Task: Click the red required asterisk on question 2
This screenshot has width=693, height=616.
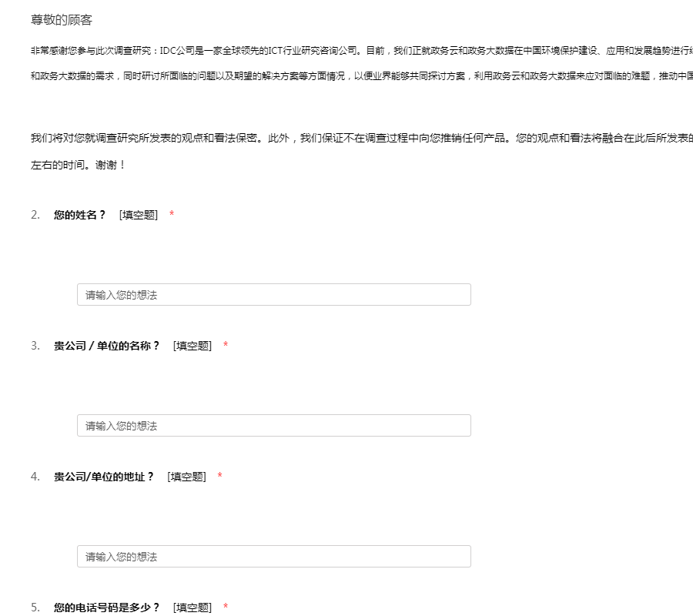Action: [x=172, y=215]
